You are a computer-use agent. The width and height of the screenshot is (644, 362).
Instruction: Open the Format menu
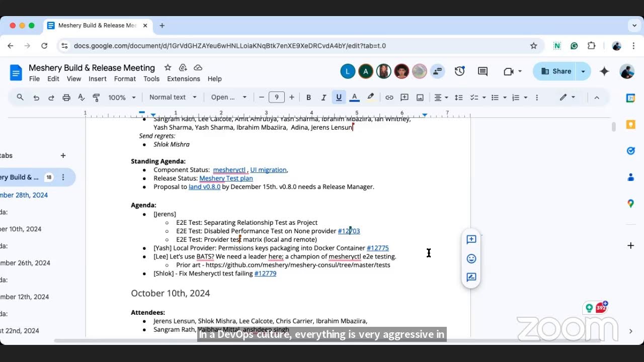tap(125, 79)
